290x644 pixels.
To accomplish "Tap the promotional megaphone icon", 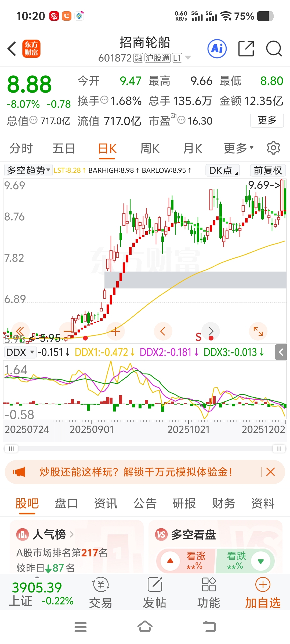I will (19, 472).
